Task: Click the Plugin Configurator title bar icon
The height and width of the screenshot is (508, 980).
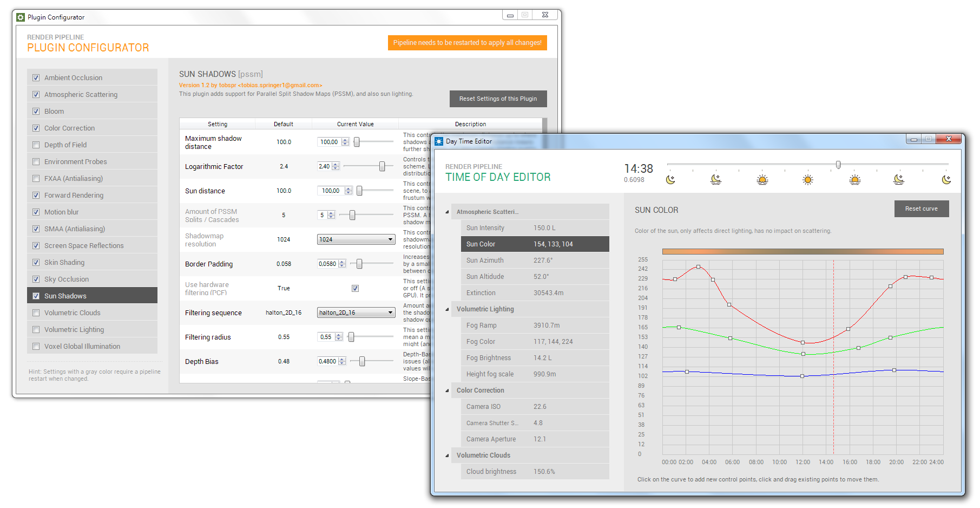Action: [21, 17]
